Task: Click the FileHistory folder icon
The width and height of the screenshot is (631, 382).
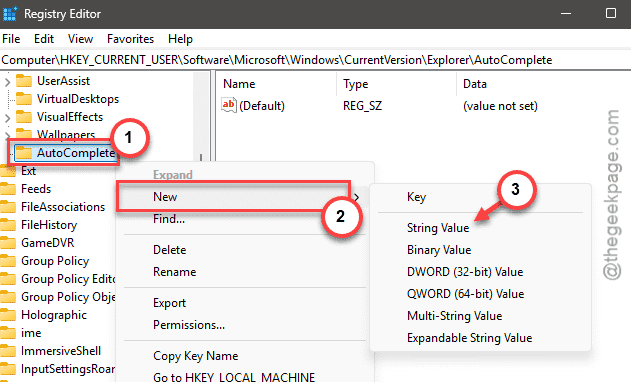Action: [x=8, y=225]
